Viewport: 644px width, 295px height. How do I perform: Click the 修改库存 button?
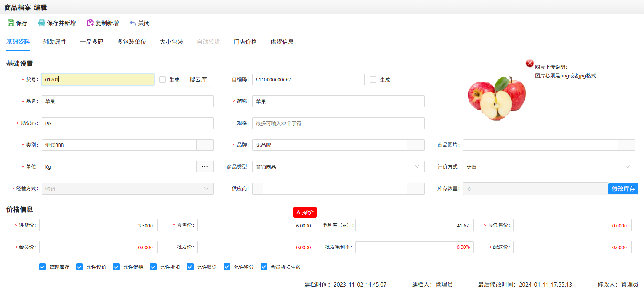(623, 189)
